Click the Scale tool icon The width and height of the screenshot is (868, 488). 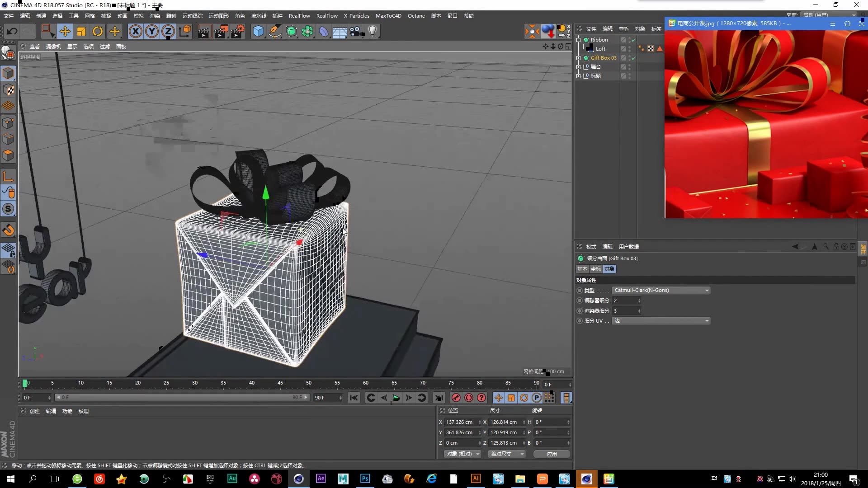[x=81, y=31]
